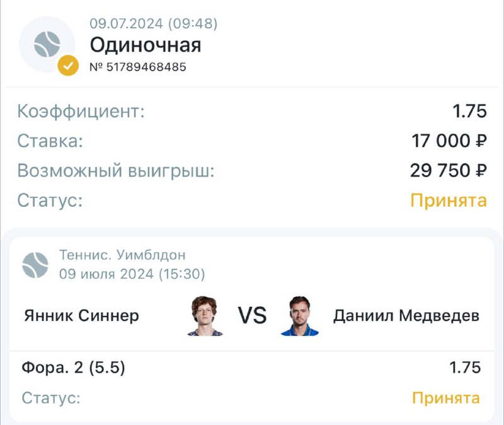The width and height of the screenshot is (504, 425).
Task: Click Янник Синнер's player photo
Action: point(205,315)
